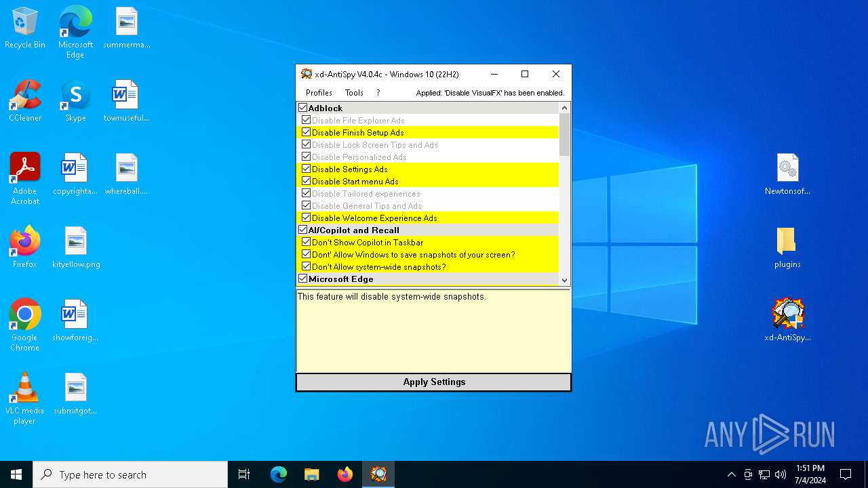Open Task View on the taskbar
The image size is (868, 488).
[x=244, y=474]
